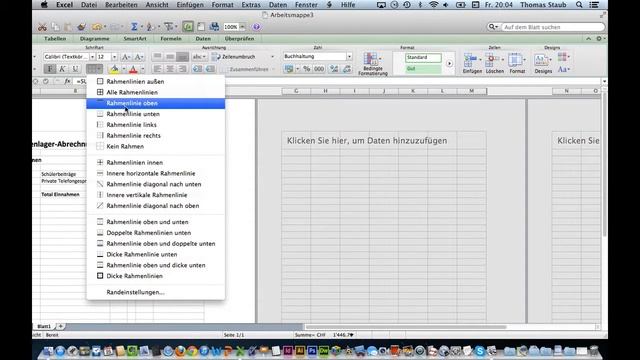Viewport: 640px width, 360px height.
Task: Open the font name dropdown
Action: click(92, 57)
